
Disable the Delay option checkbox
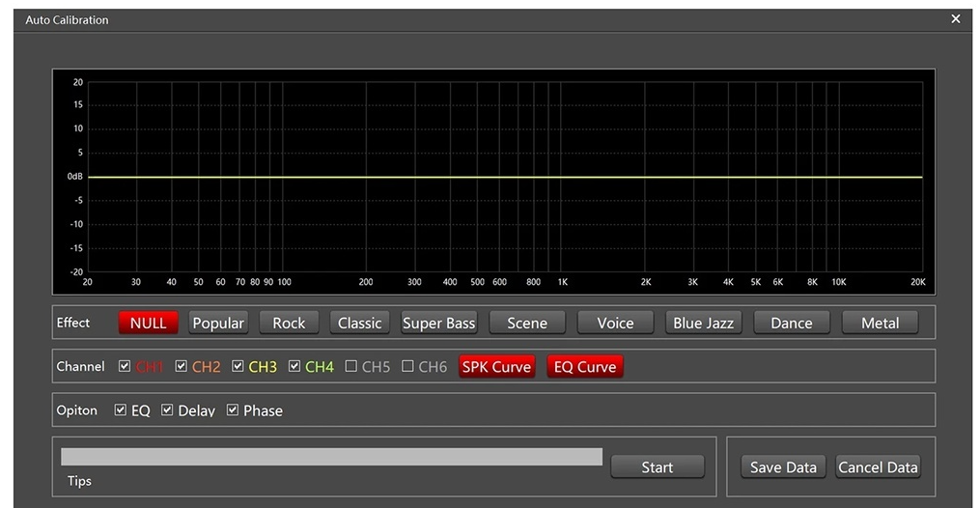[x=167, y=410]
